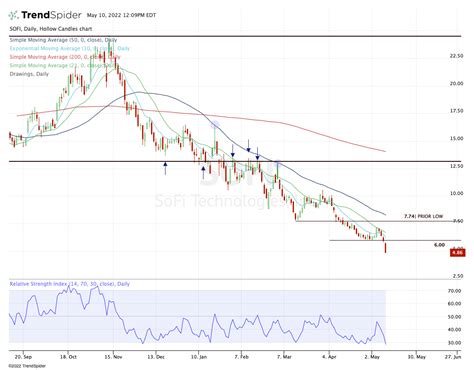
Task: Click the Drawings, Daily legend entry
Action: coord(29,74)
